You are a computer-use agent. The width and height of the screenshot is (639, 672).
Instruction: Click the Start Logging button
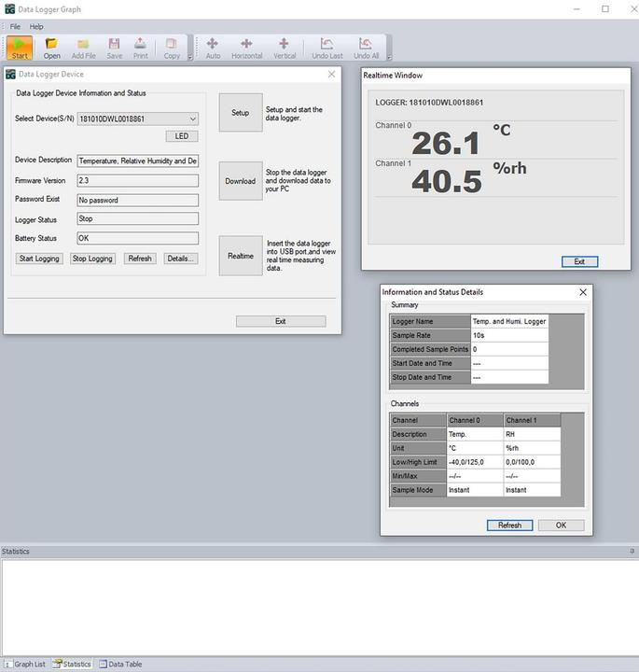click(x=39, y=259)
